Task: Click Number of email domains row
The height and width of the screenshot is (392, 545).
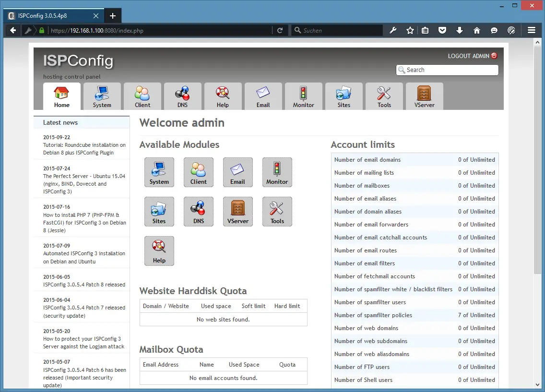Action: [x=415, y=160]
